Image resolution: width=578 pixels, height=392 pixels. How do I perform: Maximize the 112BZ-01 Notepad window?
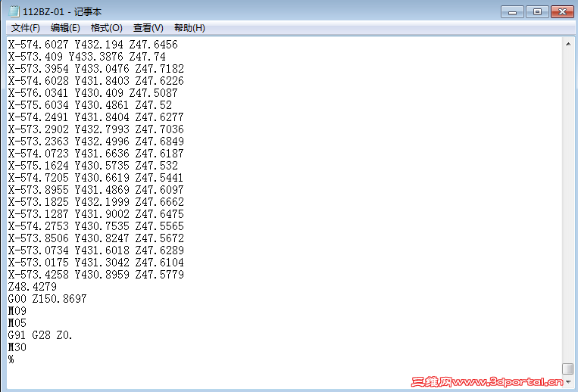pos(537,12)
